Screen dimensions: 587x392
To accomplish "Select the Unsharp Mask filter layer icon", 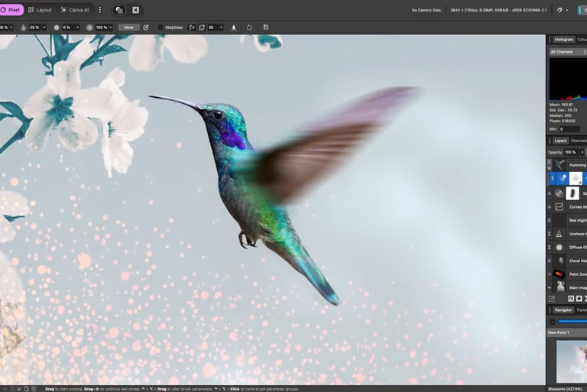I will click(x=559, y=234).
